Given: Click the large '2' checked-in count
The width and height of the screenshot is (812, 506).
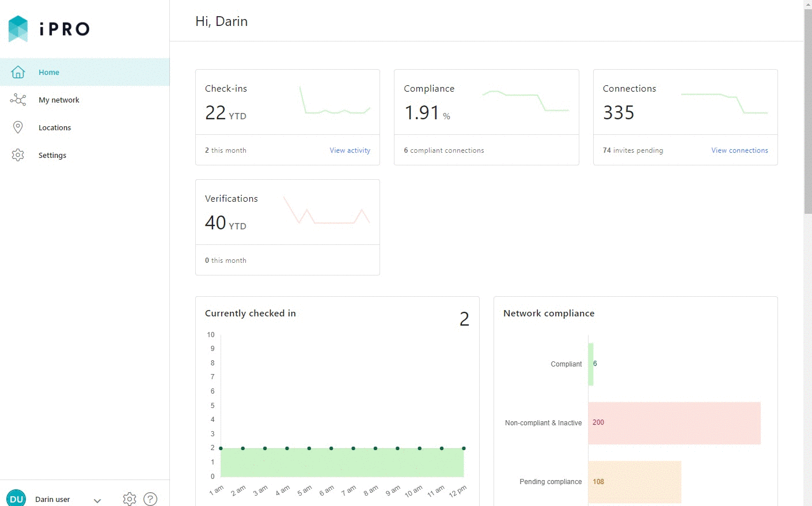Looking at the screenshot, I should tap(464, 319).
